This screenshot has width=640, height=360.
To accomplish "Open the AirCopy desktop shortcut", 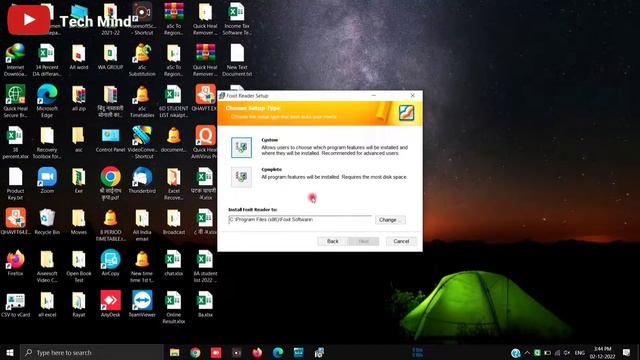I will (x=111, y=263).
